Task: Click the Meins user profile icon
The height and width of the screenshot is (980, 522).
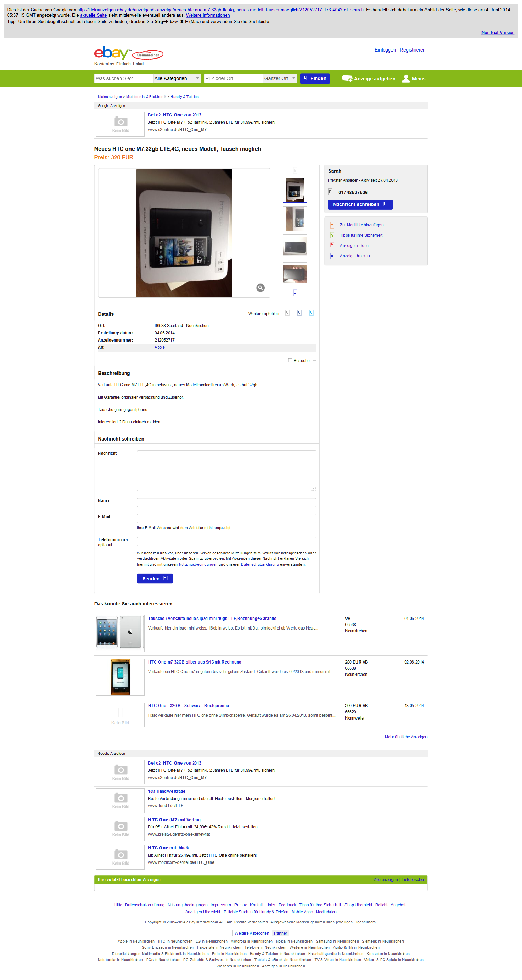Action: (x=406, y=78)
